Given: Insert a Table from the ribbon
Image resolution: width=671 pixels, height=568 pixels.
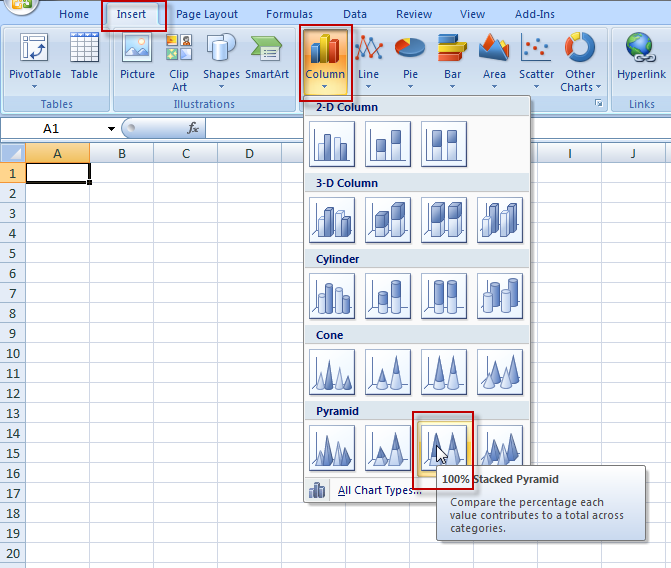Looking at the screenshot, I should pos(84,57).
